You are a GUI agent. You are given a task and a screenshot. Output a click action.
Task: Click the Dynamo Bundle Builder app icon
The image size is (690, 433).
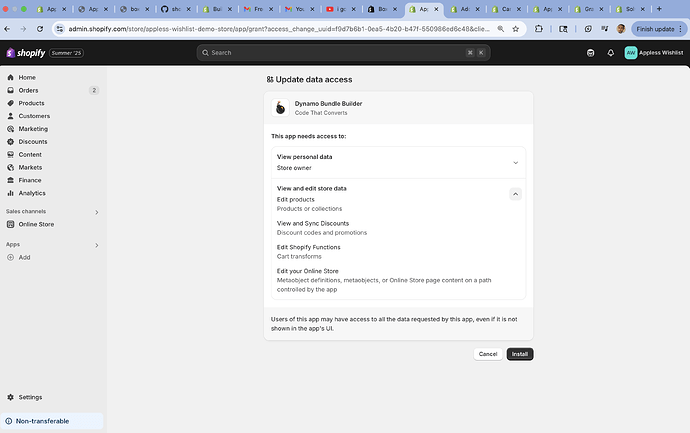(280, 108)
